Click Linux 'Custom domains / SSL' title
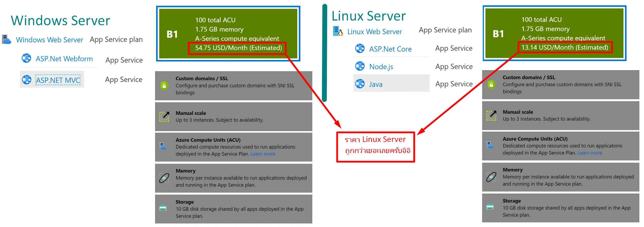Viewport: 644px width, 227px height. tap(529, 77)
